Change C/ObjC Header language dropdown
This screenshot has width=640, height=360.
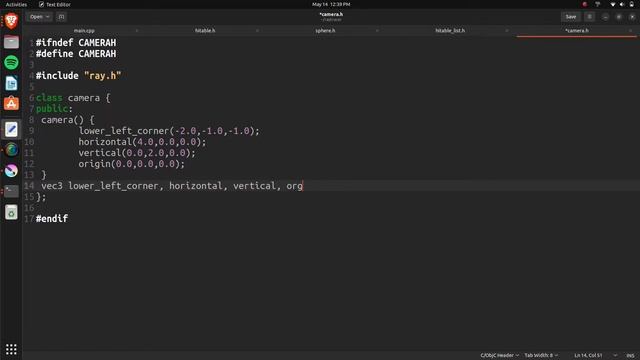point(500,356)
